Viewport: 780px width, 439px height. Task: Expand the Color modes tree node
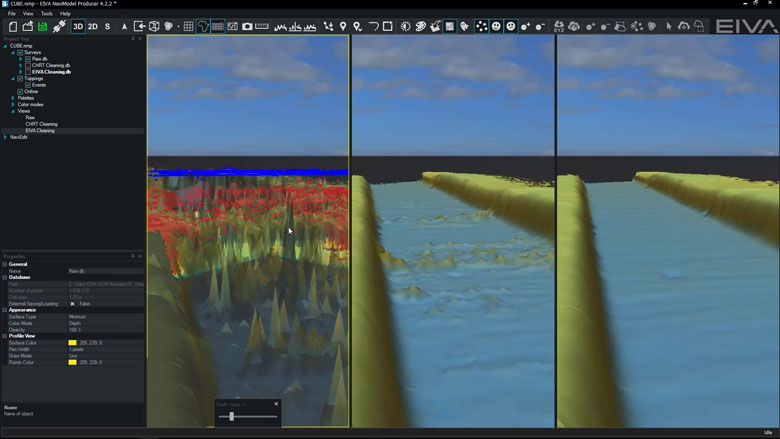[x=13, y=104]
